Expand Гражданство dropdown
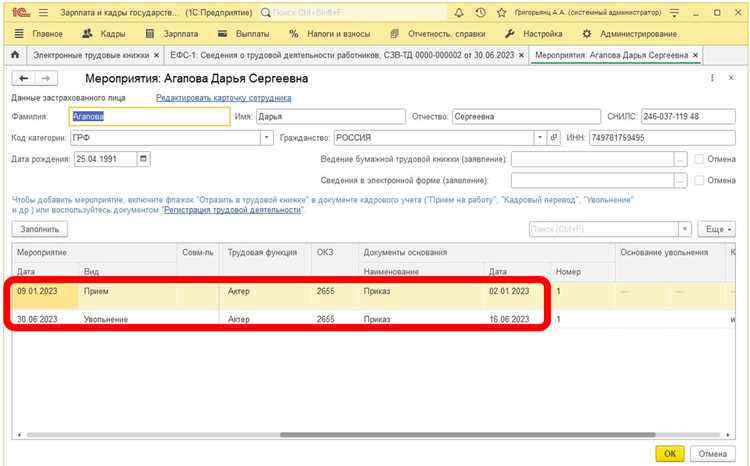 coord(540,138)
